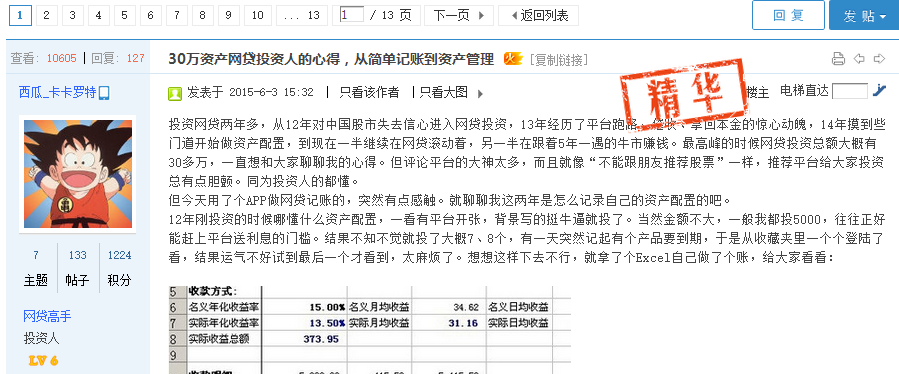The height and width of the screenshot is (374, 899).
Task: Click the 网贷高手 user group link
Action: 47,316
